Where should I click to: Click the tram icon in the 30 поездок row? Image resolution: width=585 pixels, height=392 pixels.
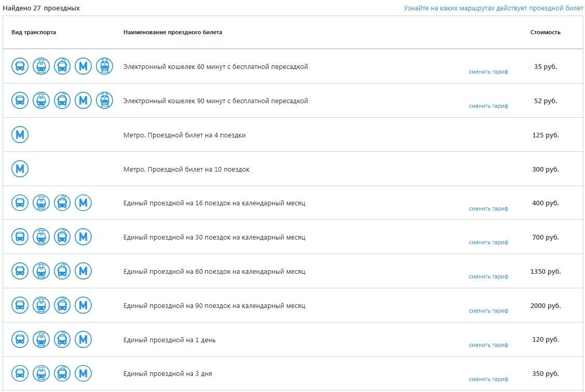pos(41,237)
